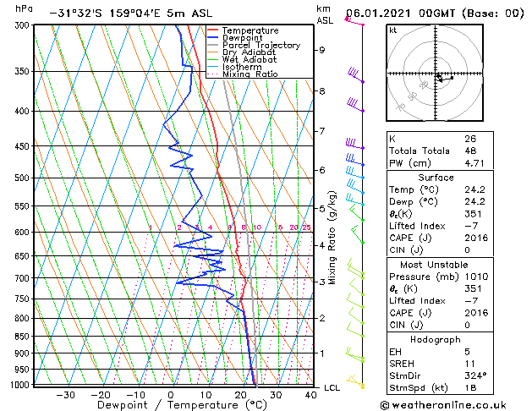This screenshot has width=532, height=411.
Task: Click the 300 hPa pressure label
Action: (23, 25)
